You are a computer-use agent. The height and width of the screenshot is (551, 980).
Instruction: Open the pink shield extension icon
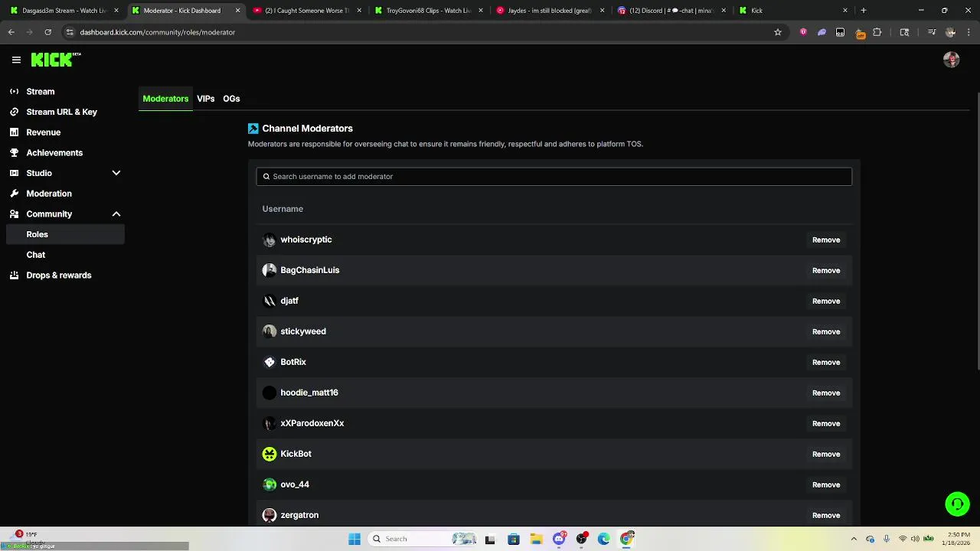pyautogui.click(x=803, y=32)
